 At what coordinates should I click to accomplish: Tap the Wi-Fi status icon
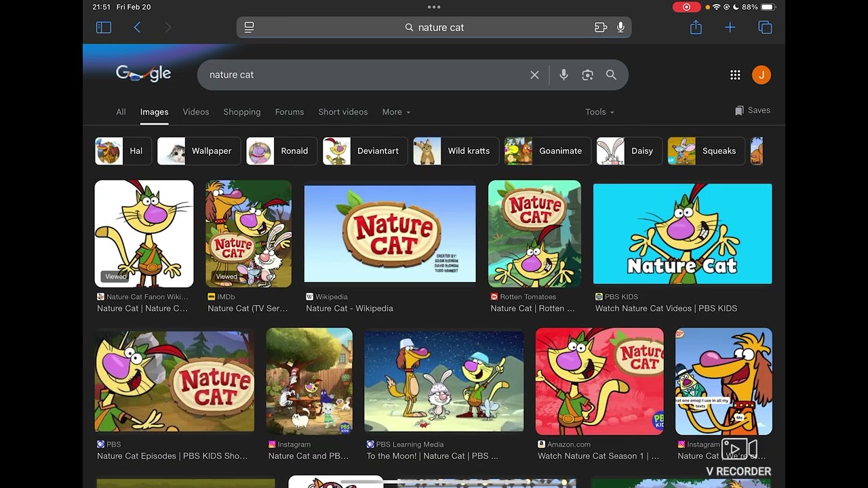pos(716,7)
